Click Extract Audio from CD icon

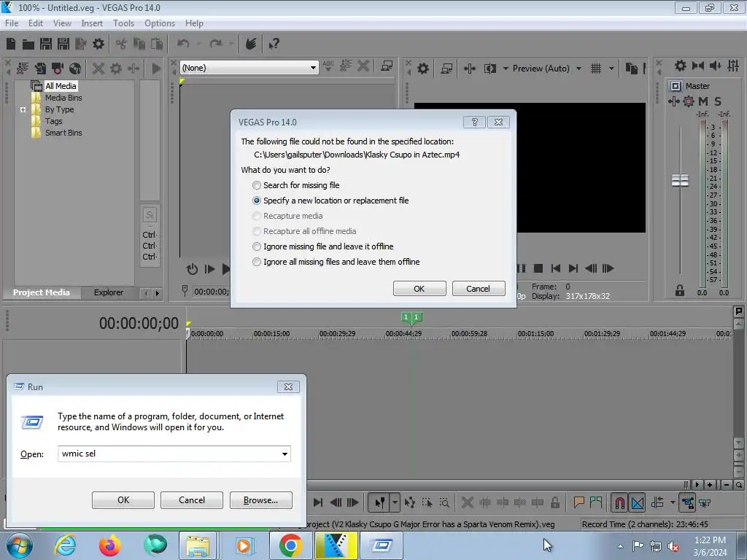tap(75, 69)
